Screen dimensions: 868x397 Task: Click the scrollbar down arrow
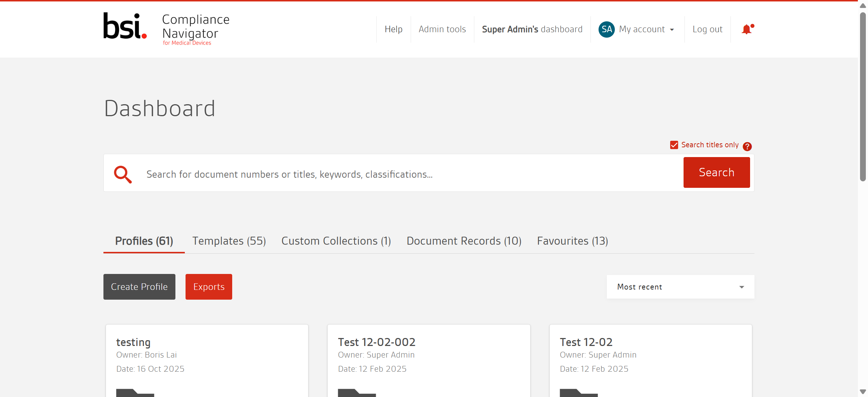tap(863, 392)
